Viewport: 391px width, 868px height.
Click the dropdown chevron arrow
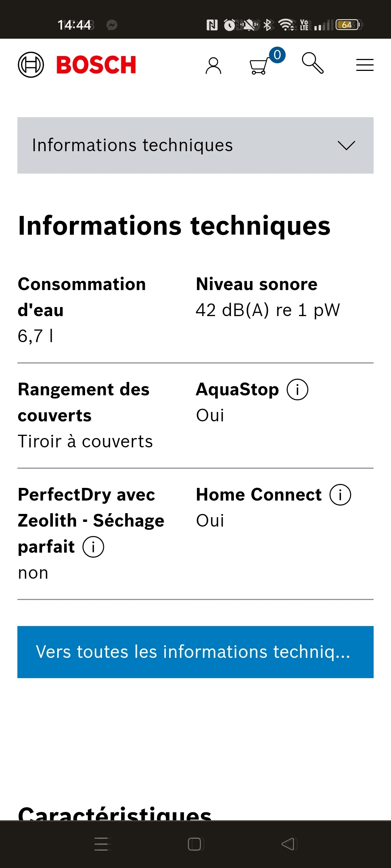(346, 145)
